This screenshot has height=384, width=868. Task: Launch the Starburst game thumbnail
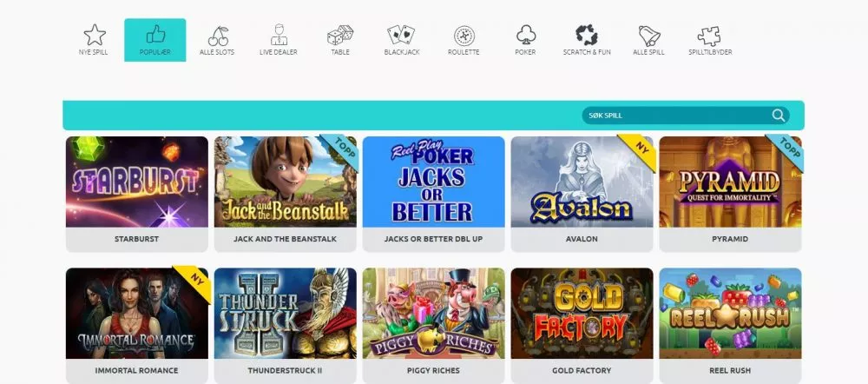[137, 182]
